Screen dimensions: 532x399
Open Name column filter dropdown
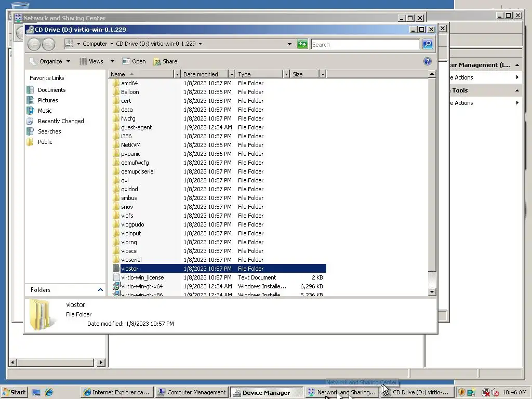pyautogui.click(x=177, y=74)
